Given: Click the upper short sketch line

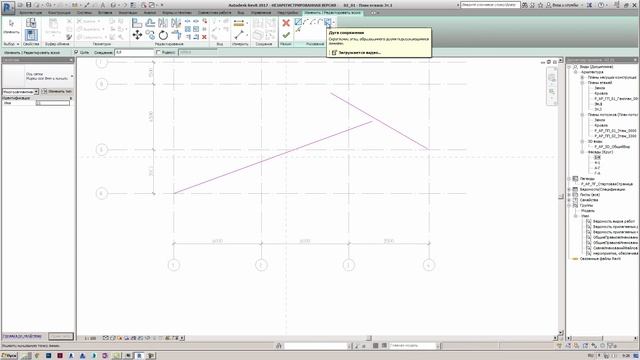Looking at the screenshot, I should [380, 121].
